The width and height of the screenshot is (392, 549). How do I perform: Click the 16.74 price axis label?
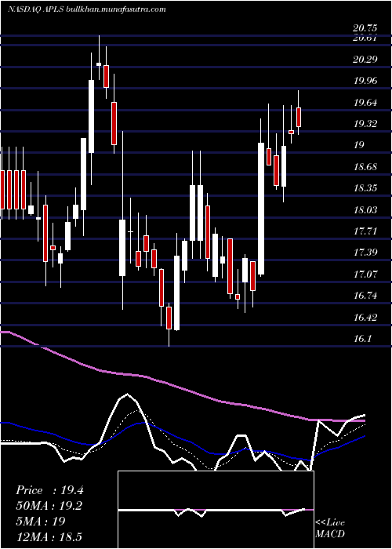coord(365,296)
